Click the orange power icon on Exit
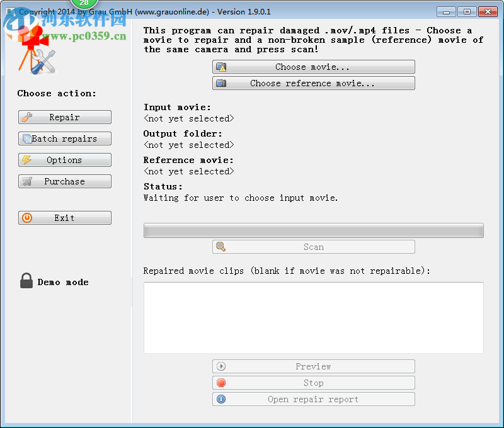Viewport: 504px width, 428px height. point(27,218)
